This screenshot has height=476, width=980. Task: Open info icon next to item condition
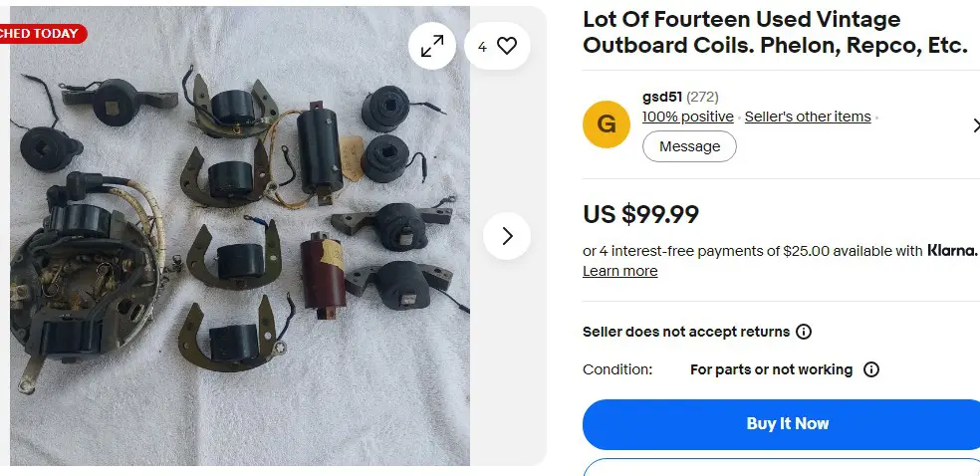870,369
